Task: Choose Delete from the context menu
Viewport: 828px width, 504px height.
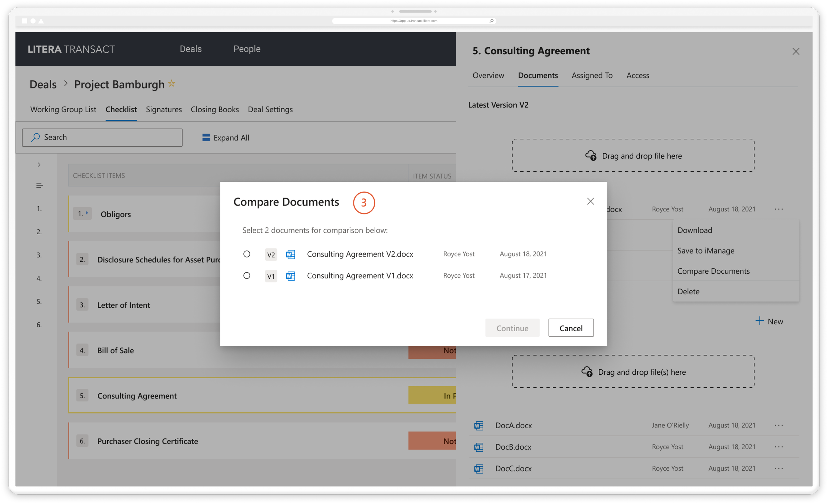Action: pyautogui.click(x=688, y=291)
